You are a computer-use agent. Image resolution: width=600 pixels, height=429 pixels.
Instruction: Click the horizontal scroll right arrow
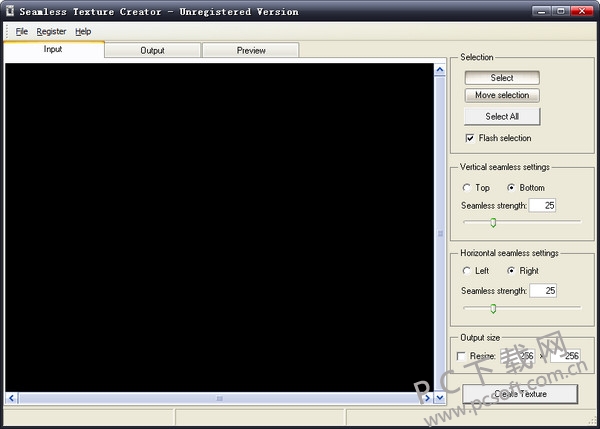click(x=427, y=398)
